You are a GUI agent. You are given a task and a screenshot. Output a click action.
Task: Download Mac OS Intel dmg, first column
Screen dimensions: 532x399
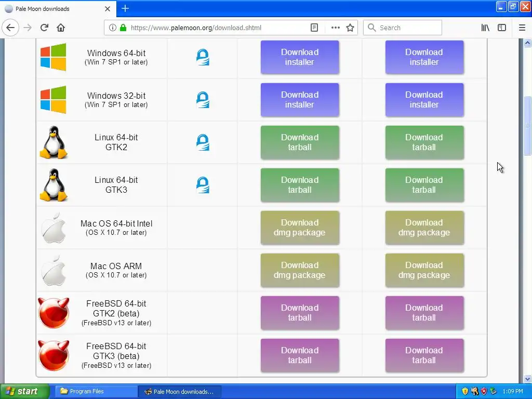(300, 228)
